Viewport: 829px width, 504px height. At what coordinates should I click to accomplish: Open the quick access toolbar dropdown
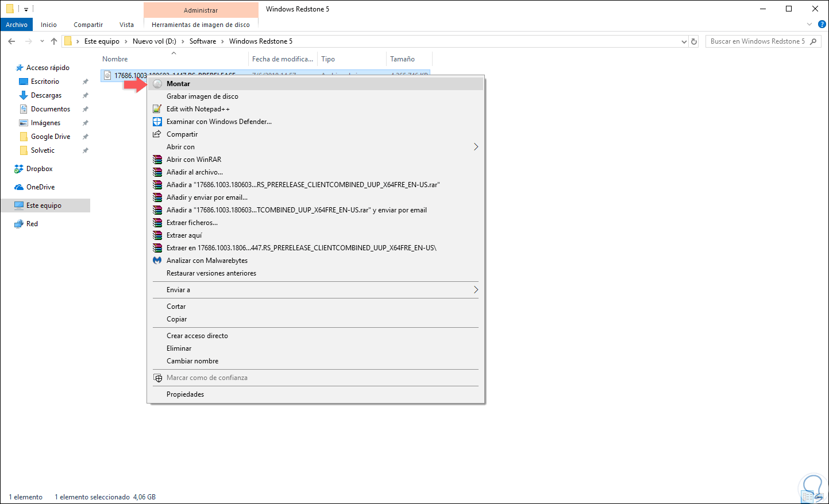[x=26, y=9]
